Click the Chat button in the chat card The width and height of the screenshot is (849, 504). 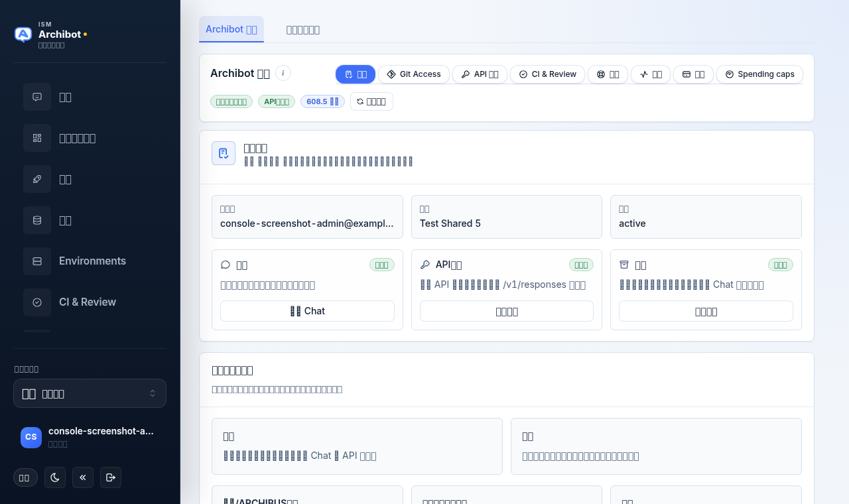(307, 311)
